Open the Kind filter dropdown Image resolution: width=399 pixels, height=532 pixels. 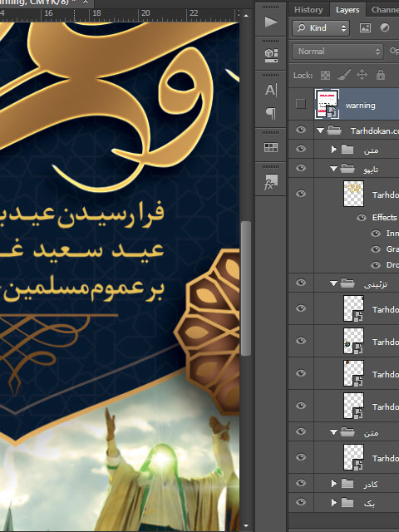(321, 27)
